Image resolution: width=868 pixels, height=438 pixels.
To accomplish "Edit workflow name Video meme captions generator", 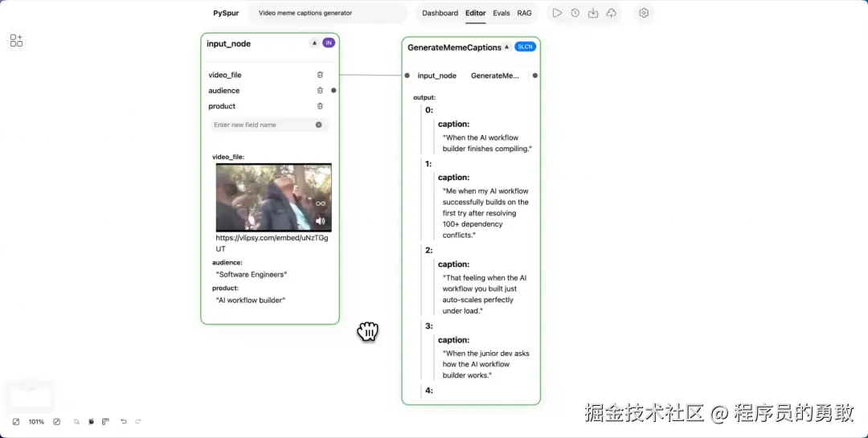I will click(x=327, y=13).
